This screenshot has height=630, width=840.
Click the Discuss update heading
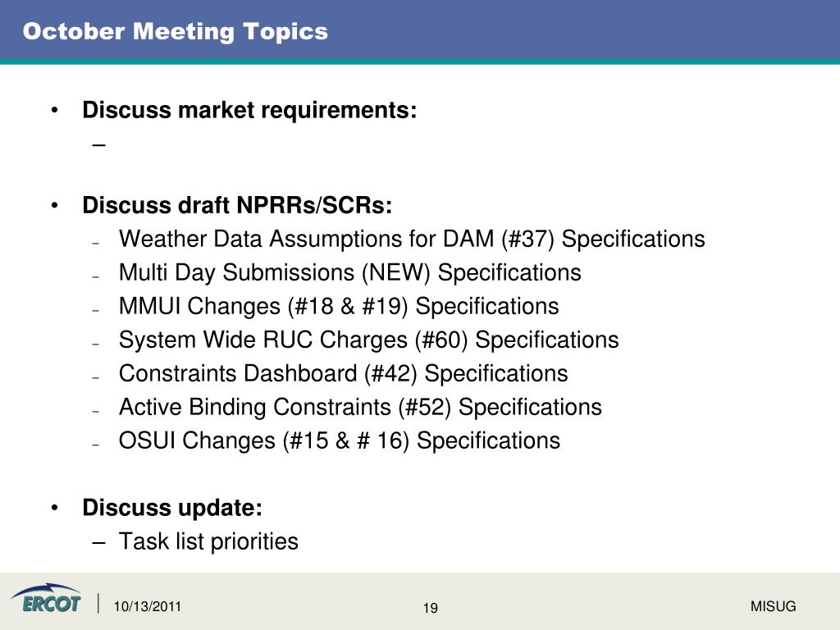point(172,508)
